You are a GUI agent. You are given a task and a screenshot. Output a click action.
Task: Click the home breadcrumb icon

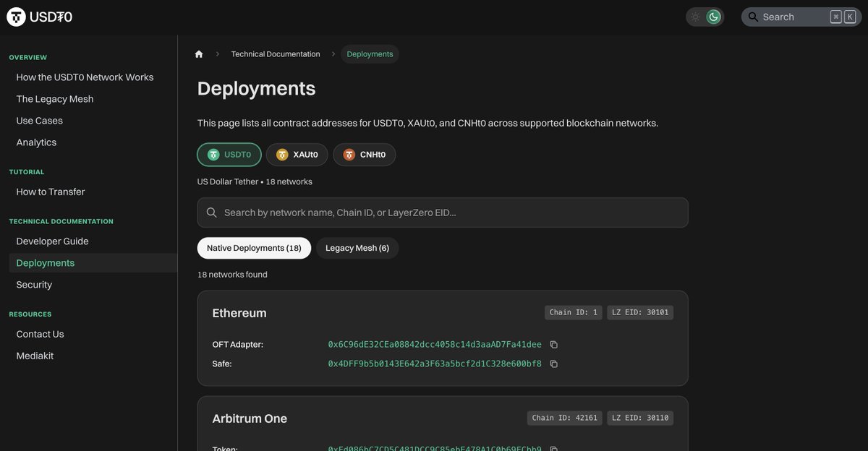[199, 54]
